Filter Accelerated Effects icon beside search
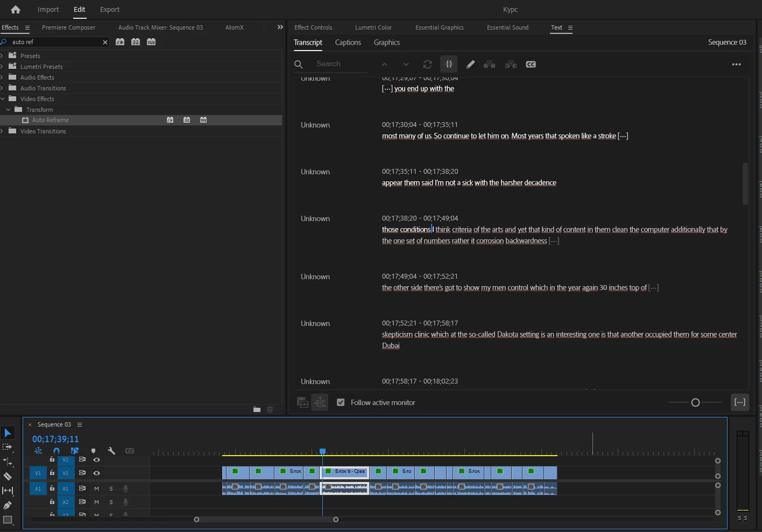The height and width of the screenshot is (532, 762). 120,41
